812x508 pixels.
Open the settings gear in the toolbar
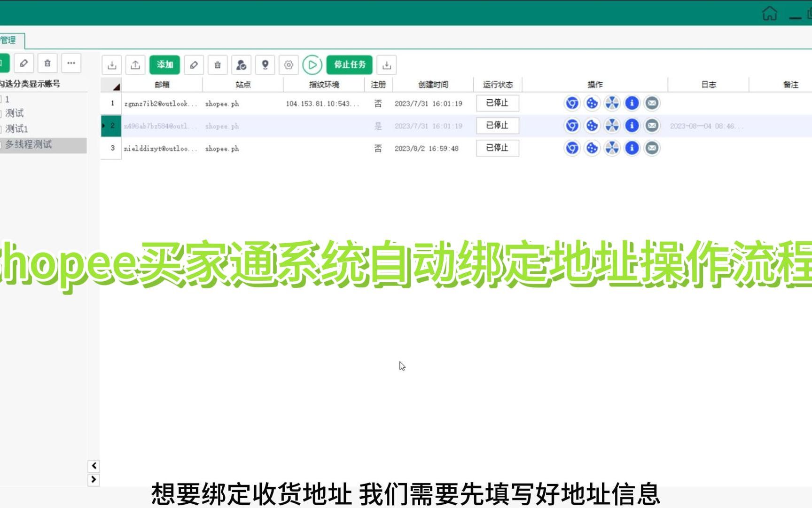pyautogui.click(x=289, y=65)
